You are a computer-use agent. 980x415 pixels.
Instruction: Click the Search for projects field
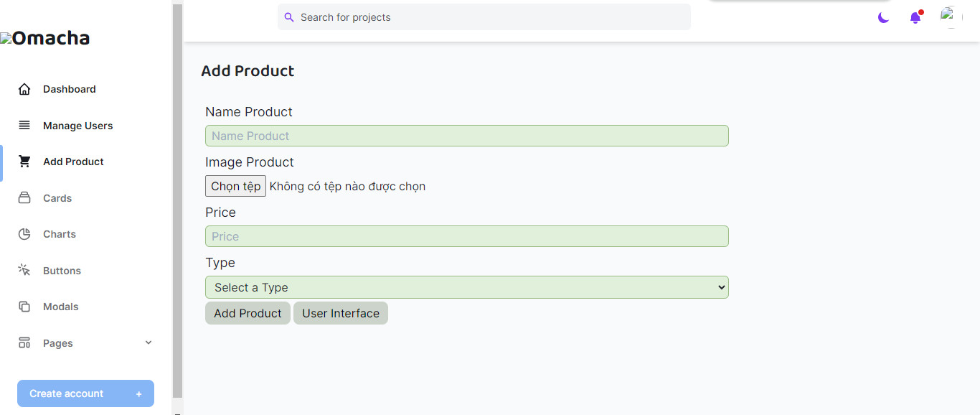pos(484,17)
